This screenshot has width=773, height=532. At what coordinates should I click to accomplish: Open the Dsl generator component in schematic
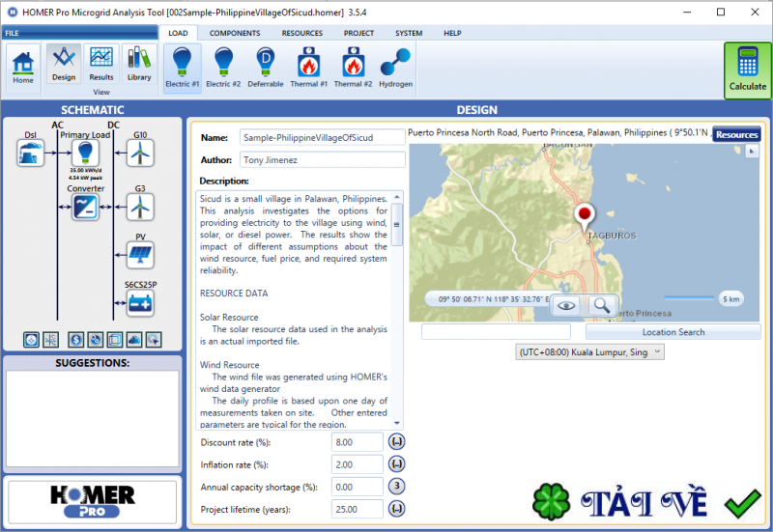(x=31, y=153)
